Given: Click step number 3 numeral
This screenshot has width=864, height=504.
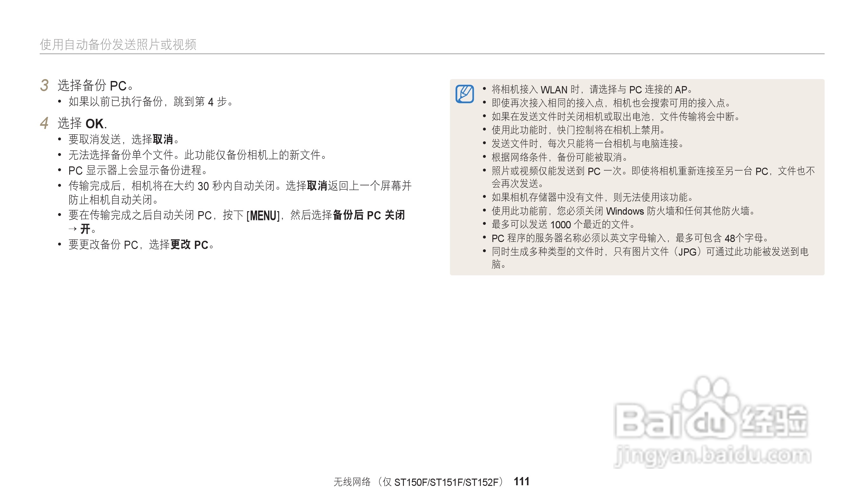Looking at the screenshot, I should tap(44, 85).
